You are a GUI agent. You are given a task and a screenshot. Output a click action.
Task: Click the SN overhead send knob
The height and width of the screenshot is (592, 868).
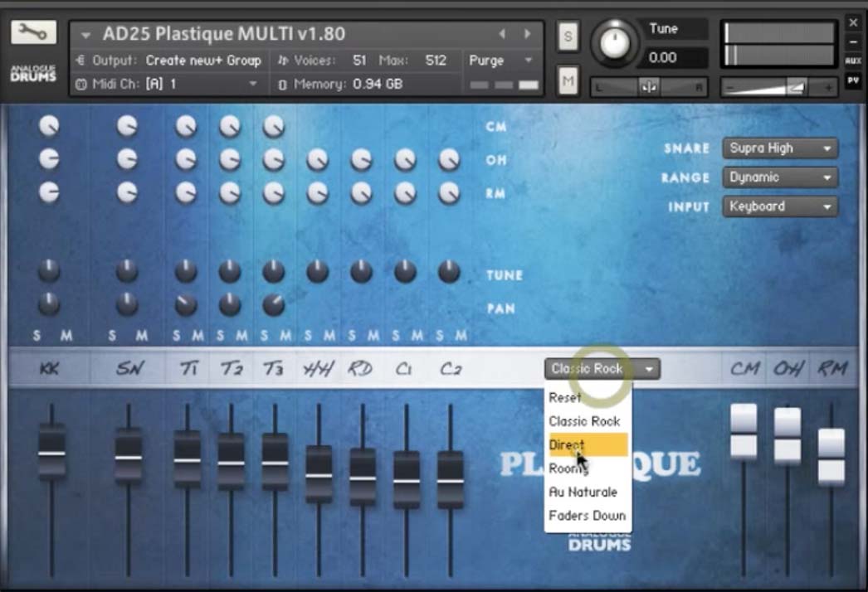point(127,159)
